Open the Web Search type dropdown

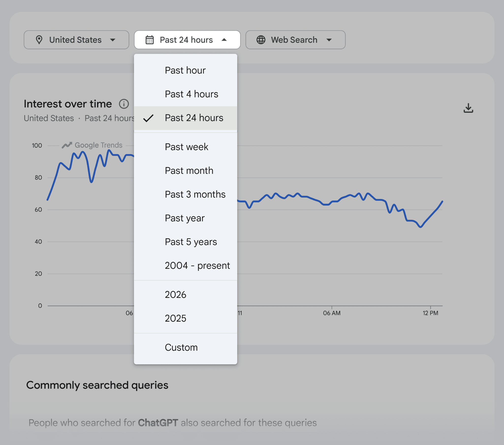[x=295, y=40]
